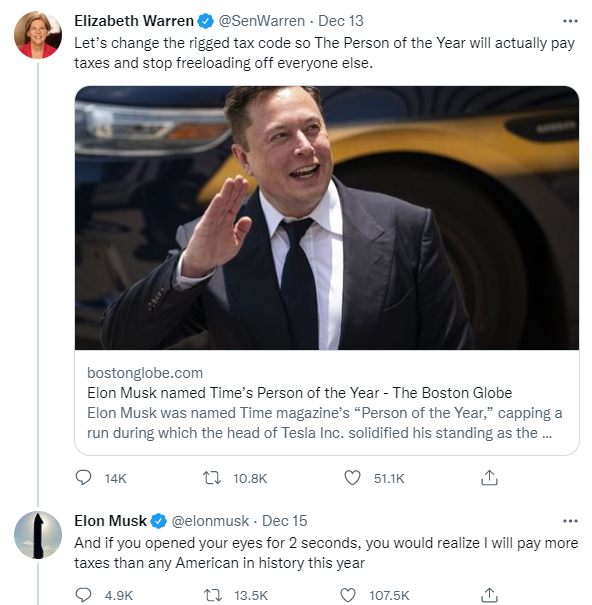The image size is (592, 605).
Task: Click the Elon Musk display name
Action: 110,521
